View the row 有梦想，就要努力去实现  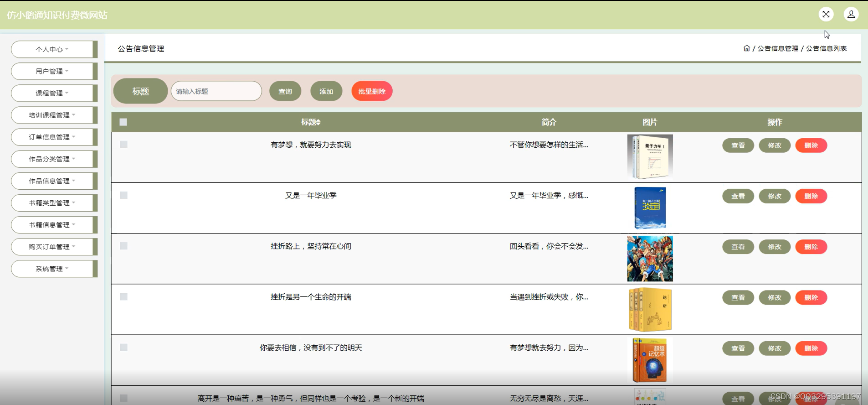[x=738, y=145]
